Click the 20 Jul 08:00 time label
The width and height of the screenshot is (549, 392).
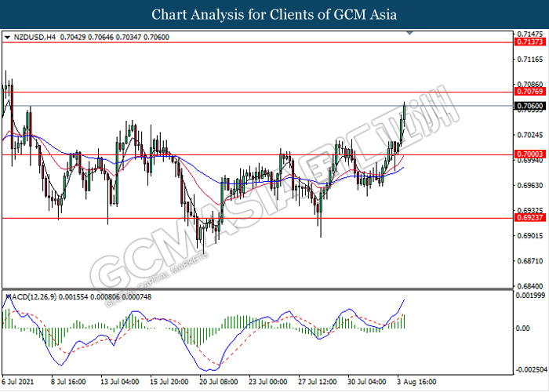tap(219, 382)
